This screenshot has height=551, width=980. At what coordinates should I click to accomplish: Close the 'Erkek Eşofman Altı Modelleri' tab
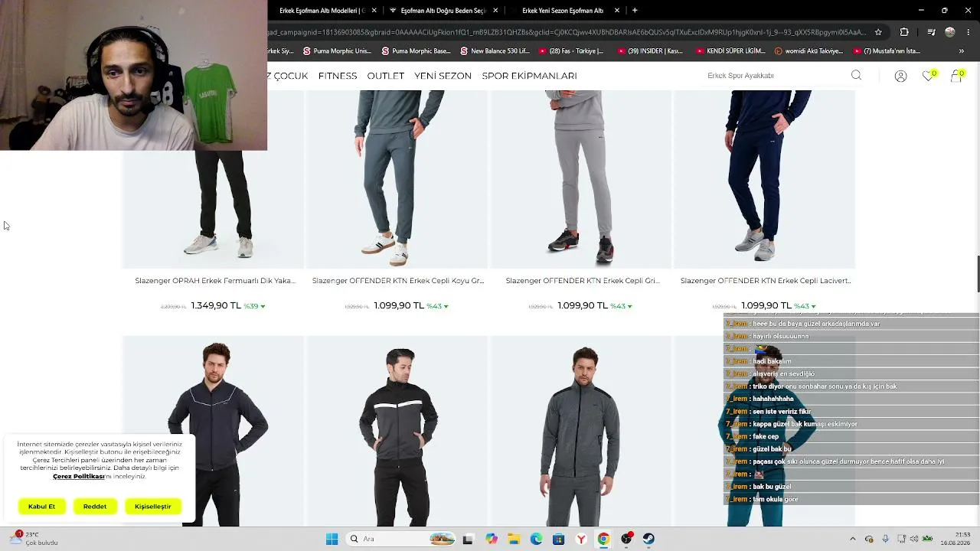click(374, 11)
